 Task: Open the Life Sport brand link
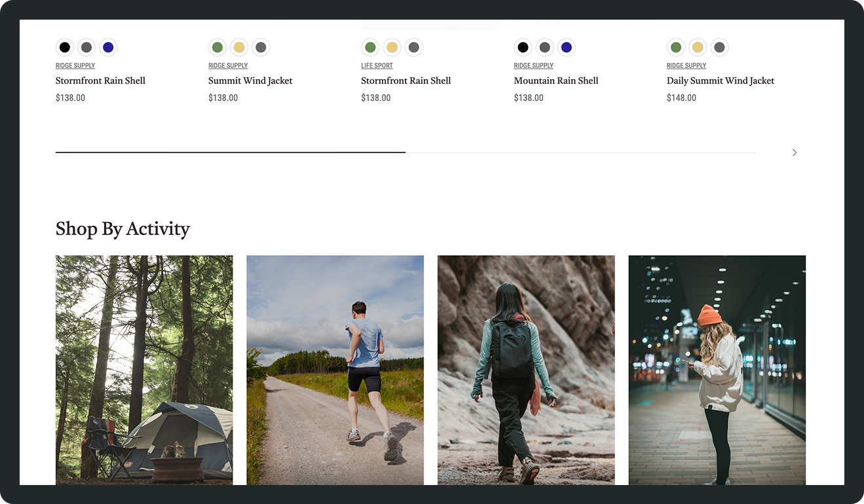tap(377, 65)
